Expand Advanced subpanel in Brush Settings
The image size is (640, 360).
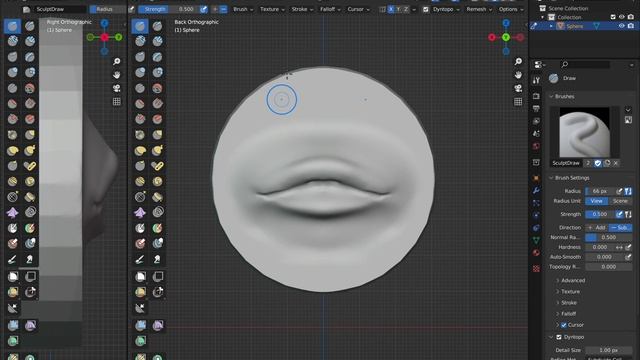click(571, 280)
